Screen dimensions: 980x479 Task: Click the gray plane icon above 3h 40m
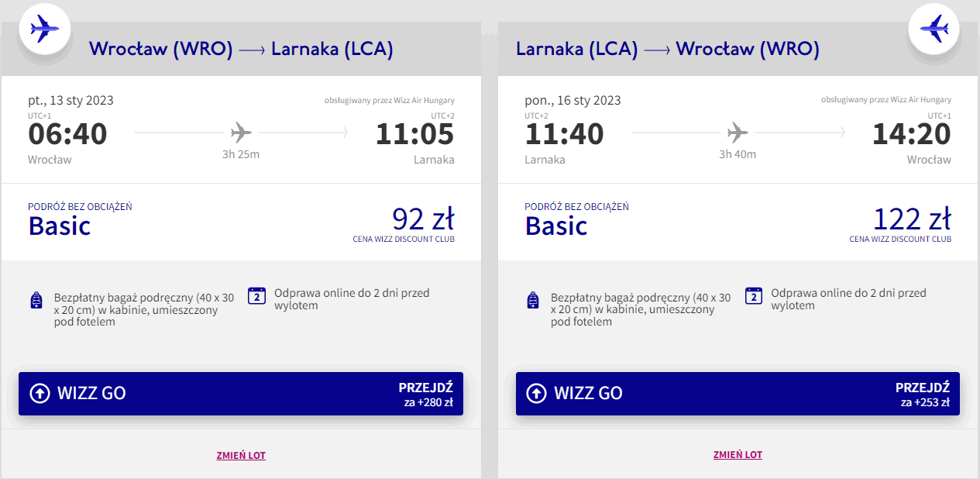point(738,133)
